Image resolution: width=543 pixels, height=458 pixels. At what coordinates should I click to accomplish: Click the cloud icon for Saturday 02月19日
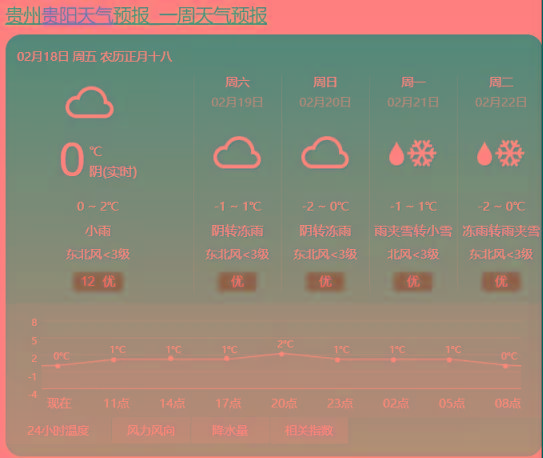237,153
